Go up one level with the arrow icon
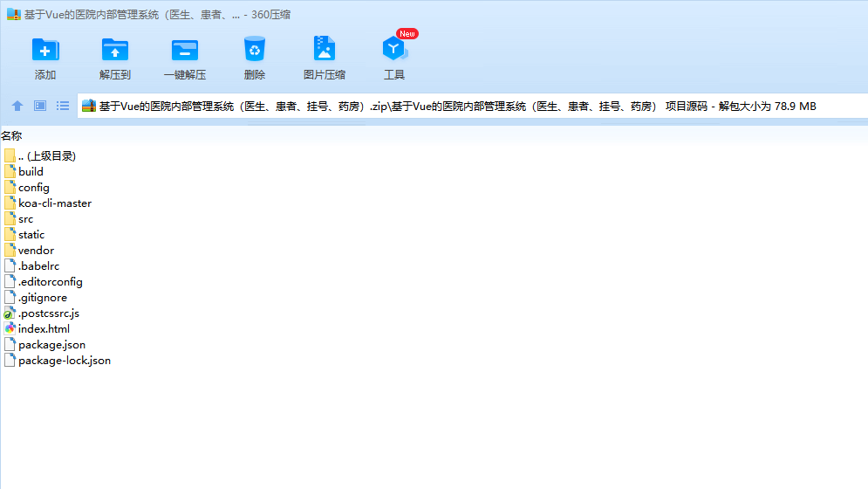Viewport: 868px width, 489px height. (17, 106)
